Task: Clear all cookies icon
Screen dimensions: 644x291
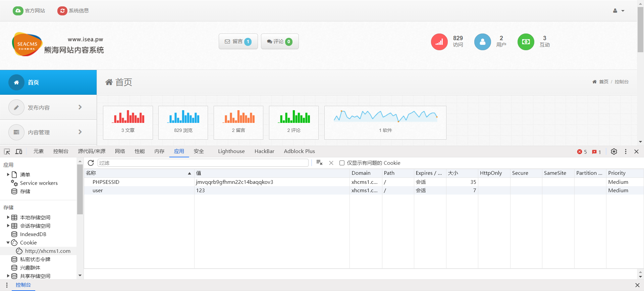Action: tap(319, 163)
